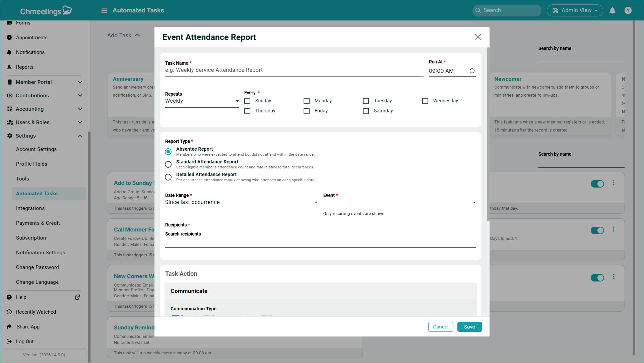The width and height of the screenshot is (644, 363).
Task: Click the Admin View tools icon
Action: [x=555, y=10]
